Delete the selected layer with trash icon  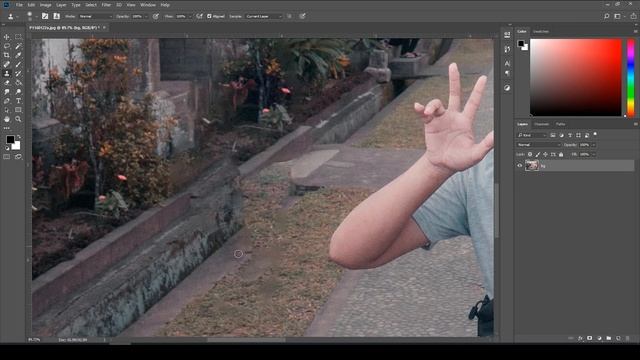pyautogui.click(x=628, y=338)
